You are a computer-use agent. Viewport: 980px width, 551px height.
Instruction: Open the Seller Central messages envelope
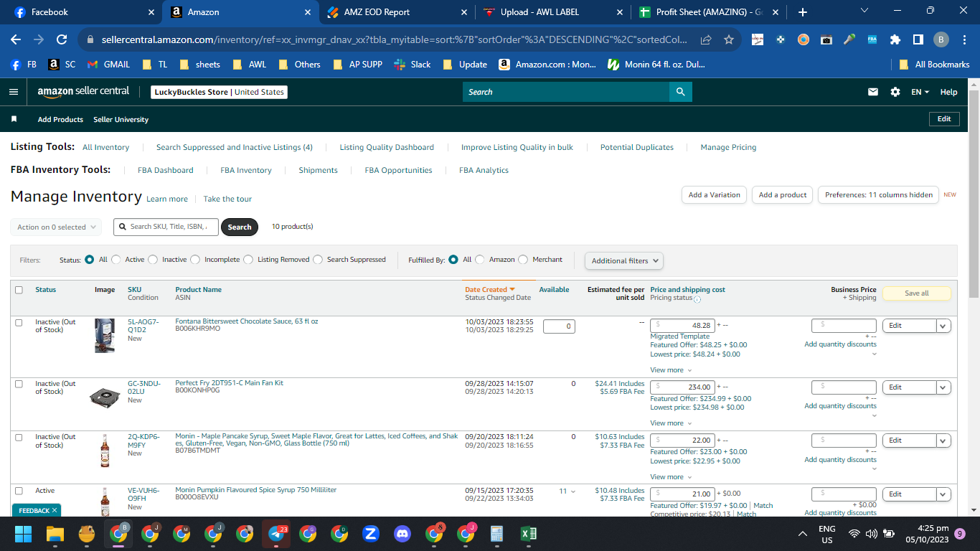(x=873, y=92)
